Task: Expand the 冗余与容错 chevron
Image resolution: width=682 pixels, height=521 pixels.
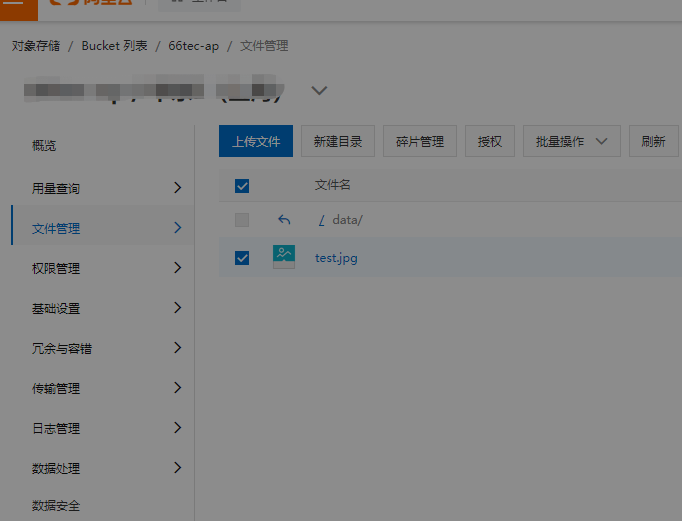Action: 177,347
